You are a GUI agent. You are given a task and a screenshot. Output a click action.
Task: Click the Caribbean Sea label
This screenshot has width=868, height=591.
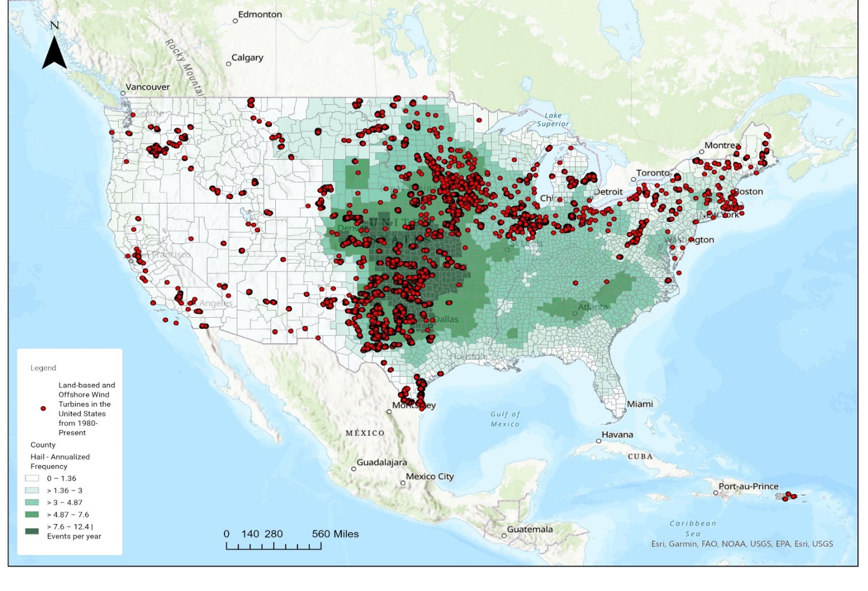[693, 528]
